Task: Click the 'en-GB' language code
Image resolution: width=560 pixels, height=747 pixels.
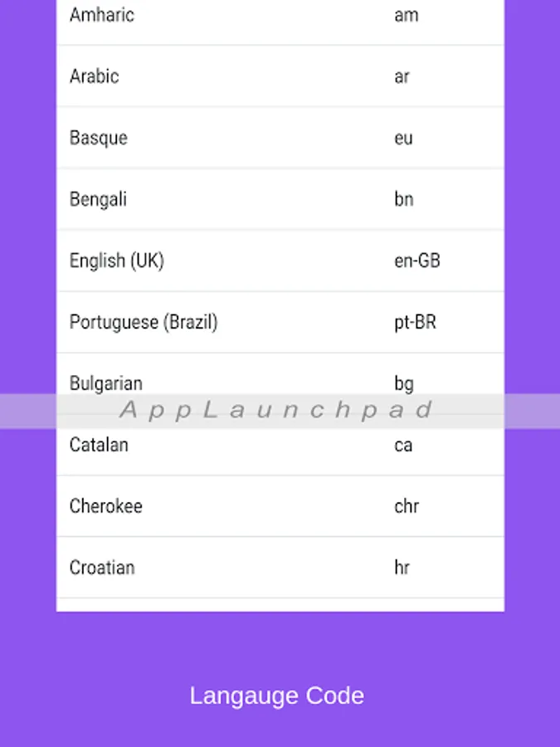Action: tap(416, 261)
